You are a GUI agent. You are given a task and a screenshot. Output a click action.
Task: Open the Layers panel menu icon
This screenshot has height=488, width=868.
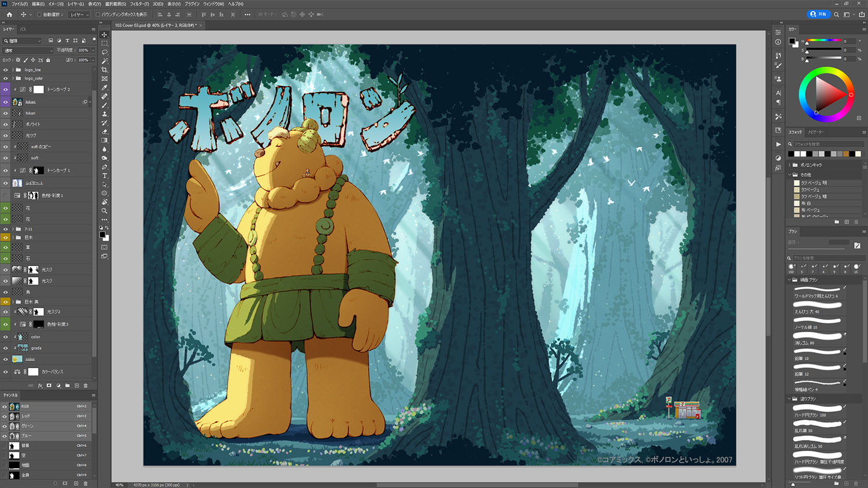pos(93,29)
